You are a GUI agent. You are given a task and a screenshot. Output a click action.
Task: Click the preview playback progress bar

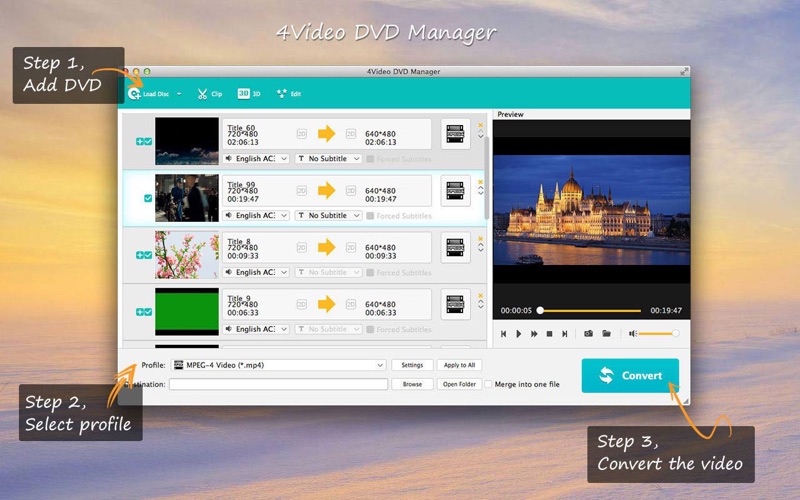click(x=591, y=310)
